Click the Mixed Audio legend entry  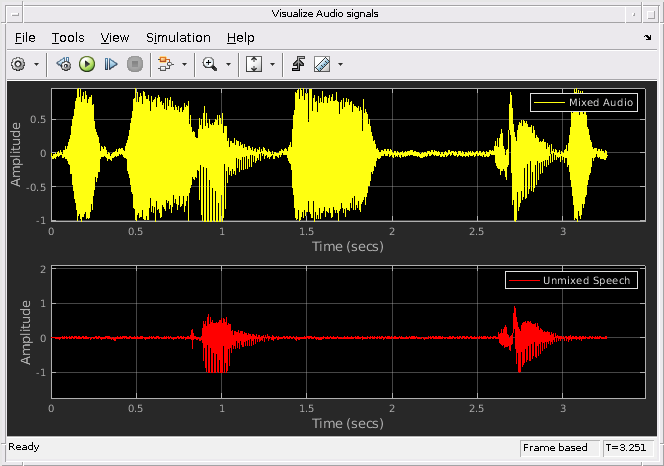click(584, 103)
